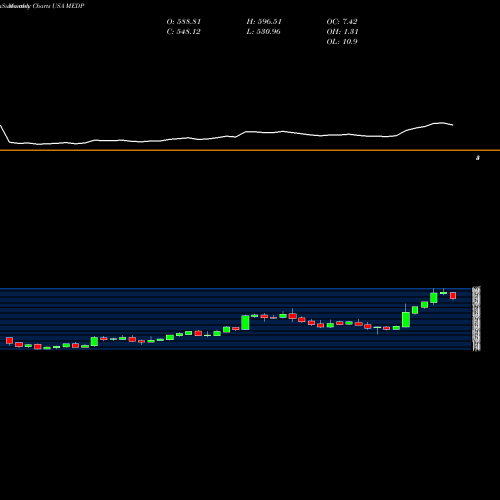The height and width of the screenshot is (500, 500).
Task: Click the 'H: 596.51' high price value
Action: (264, 22)
